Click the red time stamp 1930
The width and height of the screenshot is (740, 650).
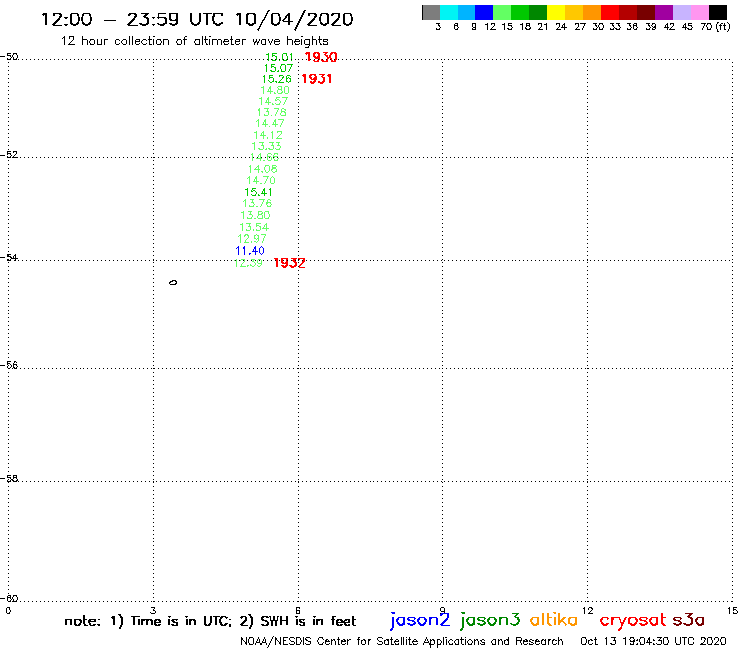pos(321,57)
